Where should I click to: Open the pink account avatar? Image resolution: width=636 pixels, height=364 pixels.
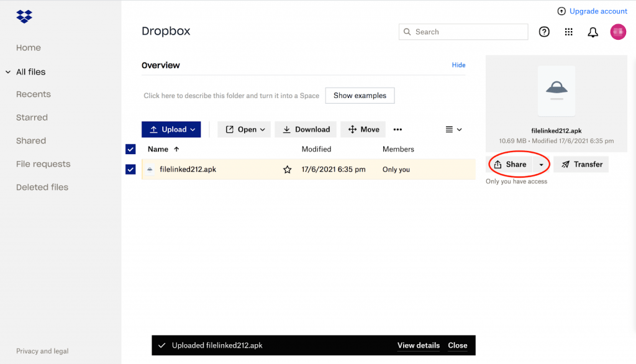618,32
